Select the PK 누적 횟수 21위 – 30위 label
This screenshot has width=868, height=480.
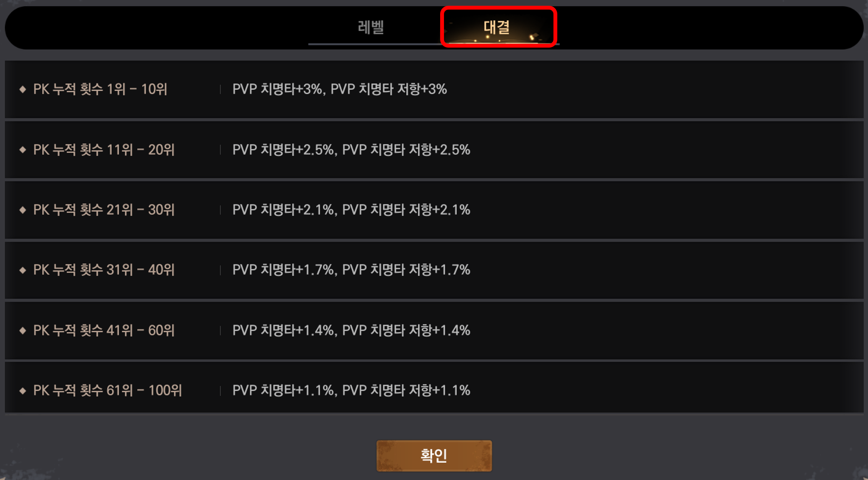[x=104, y=210]
